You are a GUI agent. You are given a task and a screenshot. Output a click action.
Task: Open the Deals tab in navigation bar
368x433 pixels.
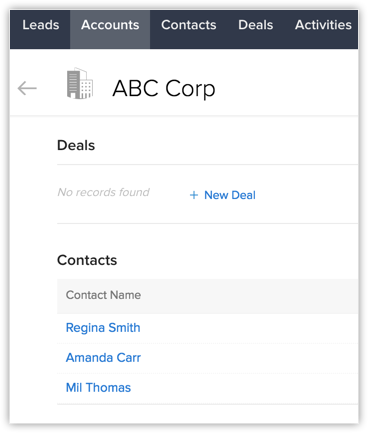[x=256, y=25]
